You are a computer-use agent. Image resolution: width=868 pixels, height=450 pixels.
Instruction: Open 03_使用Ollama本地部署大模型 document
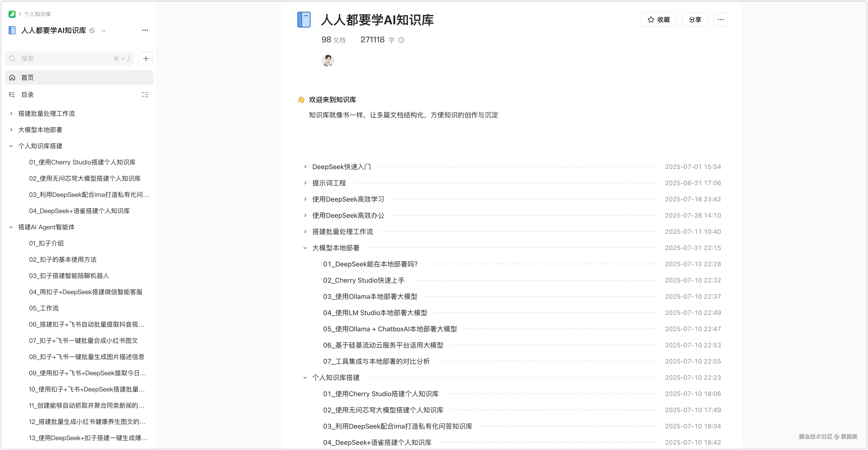pyautogui.click(x=370, y=296)
